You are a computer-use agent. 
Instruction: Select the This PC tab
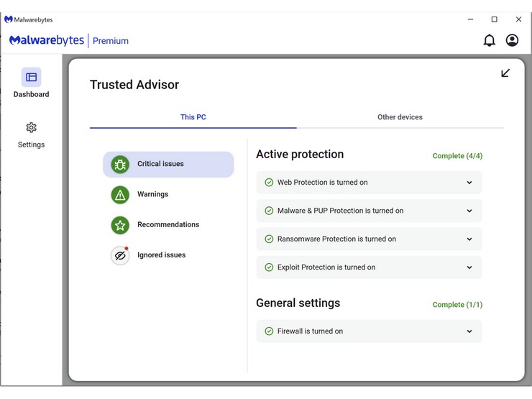coord(193,117)
